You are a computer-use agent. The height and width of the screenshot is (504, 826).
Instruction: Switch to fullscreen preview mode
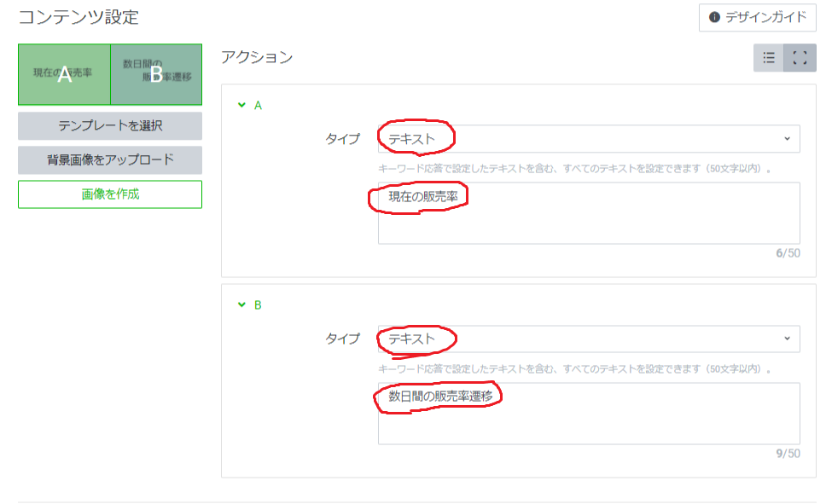coord(799,58)
